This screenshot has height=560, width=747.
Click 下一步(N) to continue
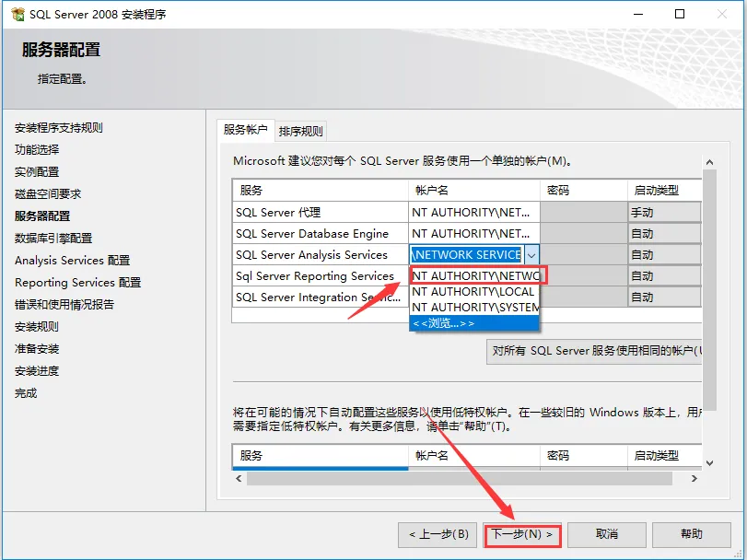pos(521,534)
